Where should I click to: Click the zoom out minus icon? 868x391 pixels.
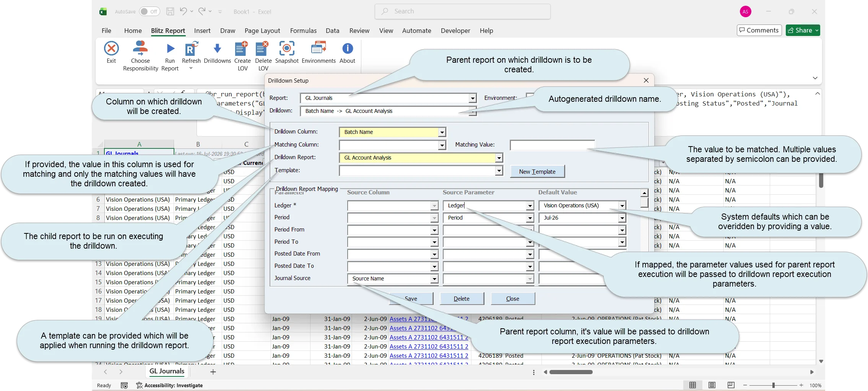tap(745, 385)
